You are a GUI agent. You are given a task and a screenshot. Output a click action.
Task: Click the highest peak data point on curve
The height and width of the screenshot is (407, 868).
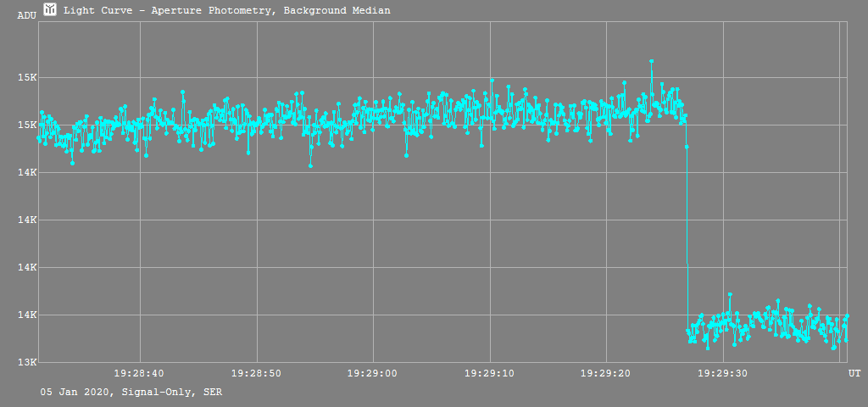coord(651,61)
